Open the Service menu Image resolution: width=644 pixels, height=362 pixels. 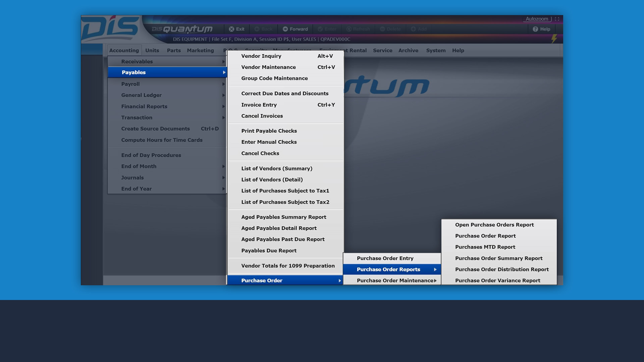click(382, 51)
